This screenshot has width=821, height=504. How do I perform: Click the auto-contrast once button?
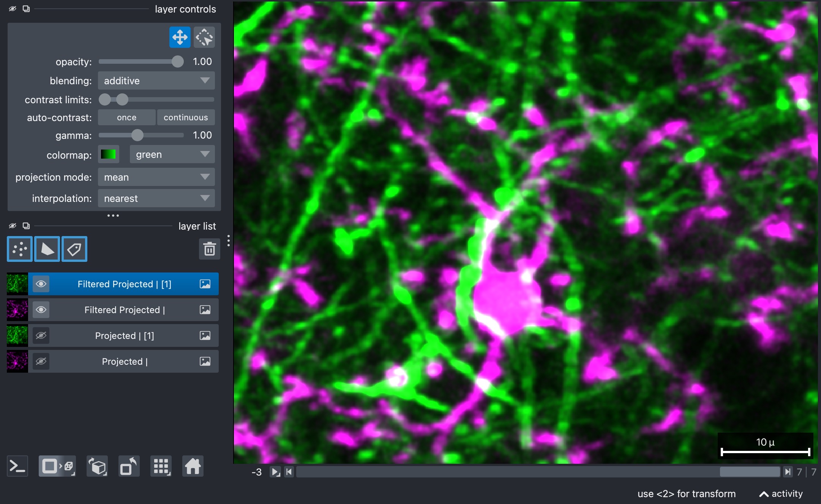click(126, 117)
